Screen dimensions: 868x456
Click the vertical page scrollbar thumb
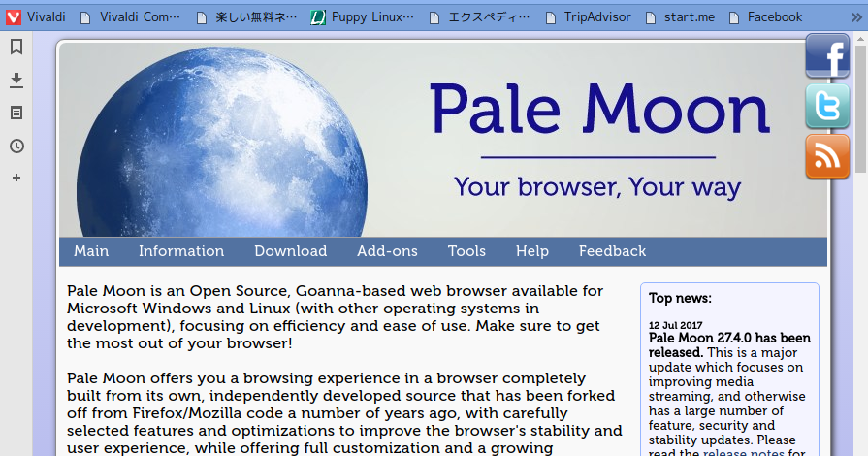coord(860,110)
